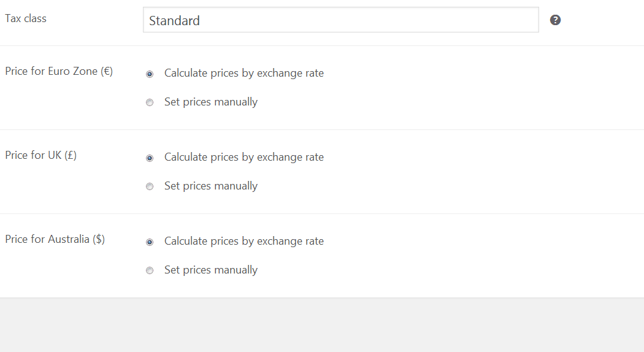Select manual prices radio for Australia
This screenshot has height=352, width=644.
click(x=150, y=271)
